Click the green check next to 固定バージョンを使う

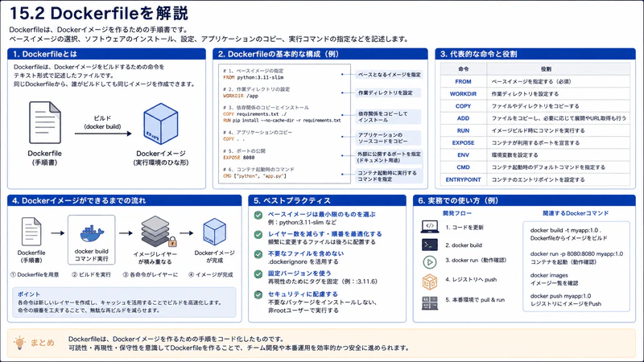pos(258,274)
